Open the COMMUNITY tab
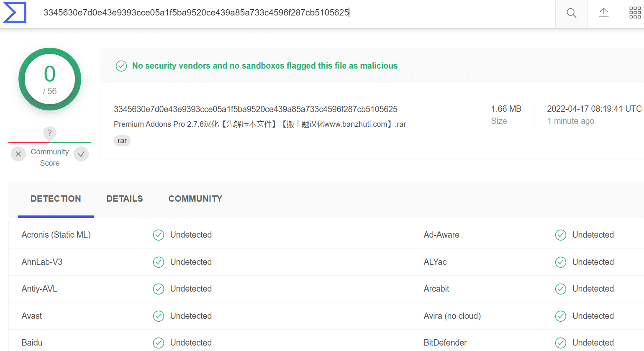Screen dimensions: 644x351 195,199
